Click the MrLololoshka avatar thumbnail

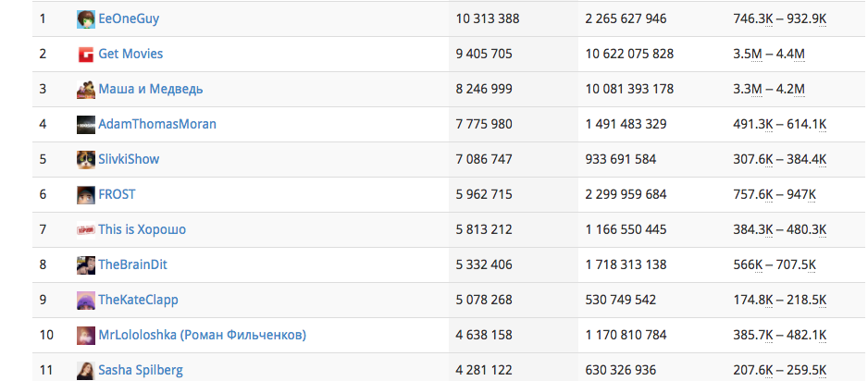pyautogui.click(x=85, y=335)
